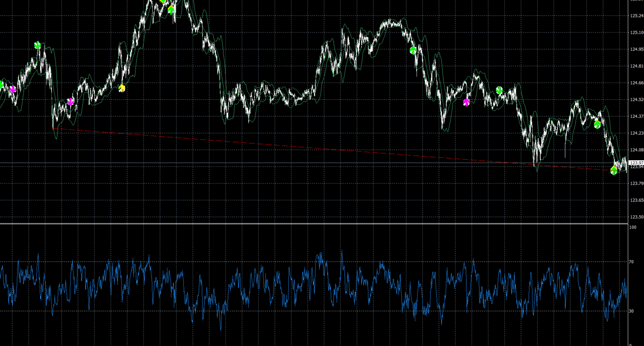The height and width of the screenshot is (346, 644).
Task: Click the green up arrow near the 124.30 level
Action: pos(597,124)
